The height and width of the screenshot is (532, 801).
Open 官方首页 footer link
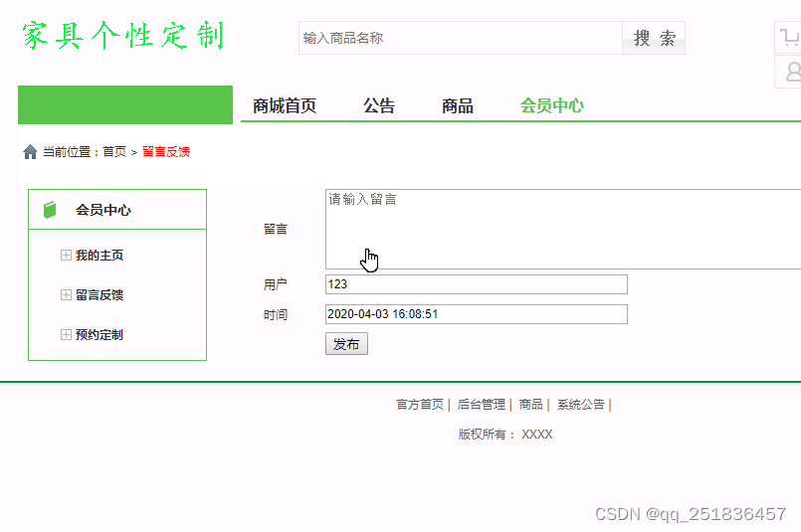[420, 405]
